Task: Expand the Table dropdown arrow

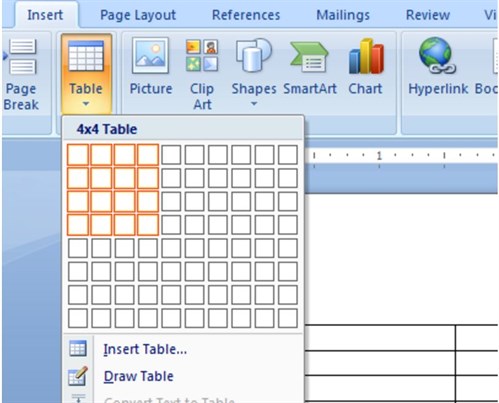Action: pyautogui.click(x=86, y=104)
